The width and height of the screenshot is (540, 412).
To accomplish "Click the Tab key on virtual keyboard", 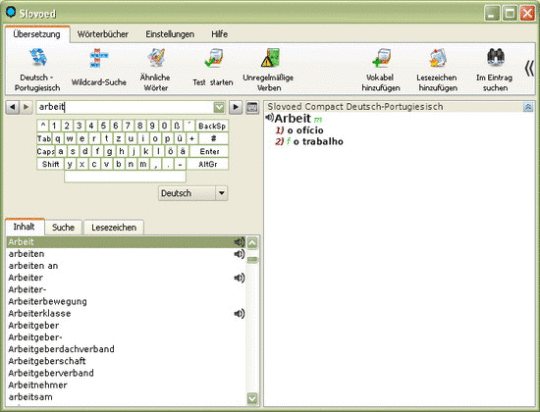I will [44, 138].
